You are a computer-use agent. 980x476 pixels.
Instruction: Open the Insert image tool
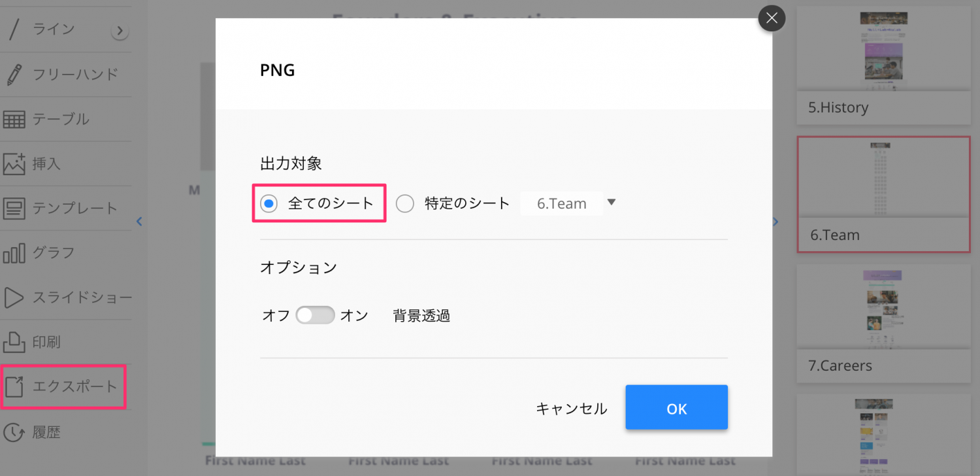(x=14, y=163)
